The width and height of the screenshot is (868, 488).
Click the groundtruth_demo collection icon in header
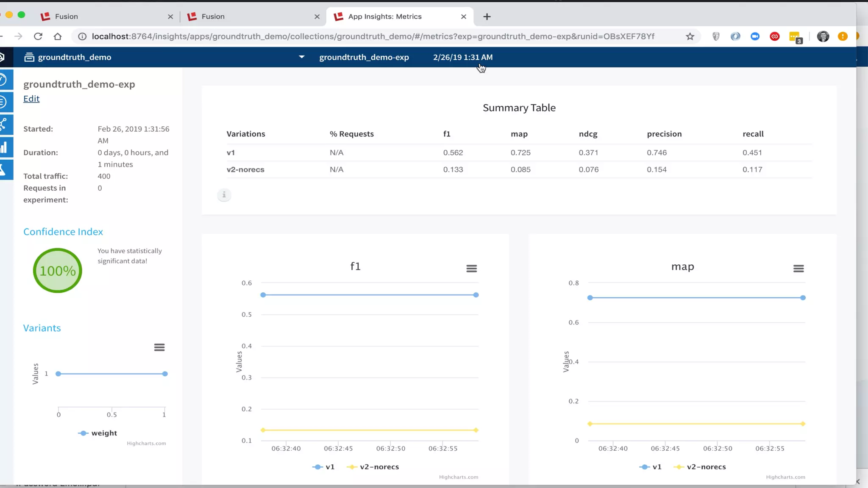point(29,57)
